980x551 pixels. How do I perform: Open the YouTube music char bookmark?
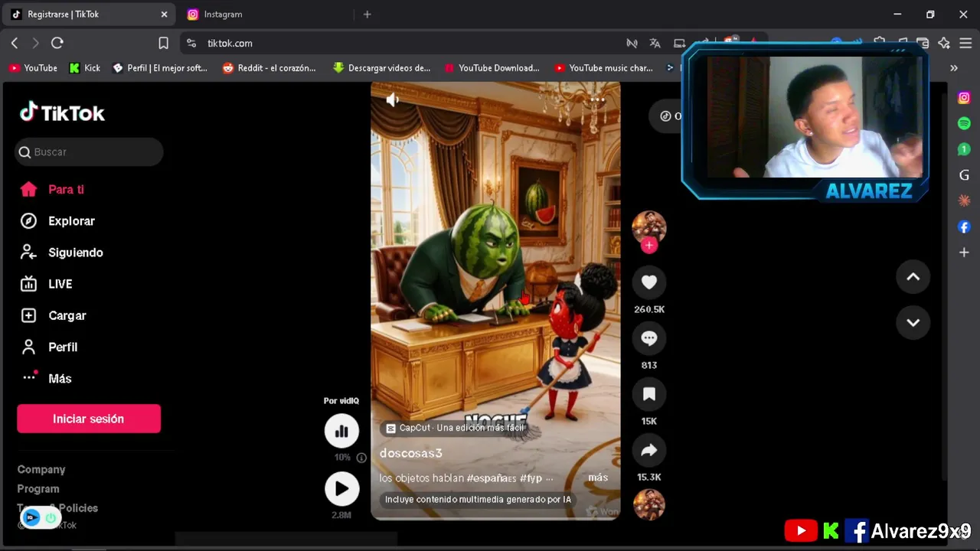point(603,68)
